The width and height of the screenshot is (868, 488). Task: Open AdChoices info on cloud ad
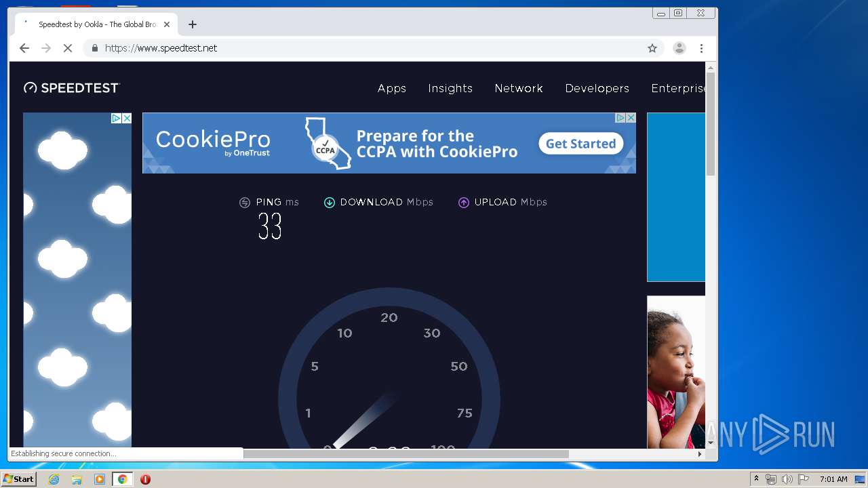coord(116,118)
